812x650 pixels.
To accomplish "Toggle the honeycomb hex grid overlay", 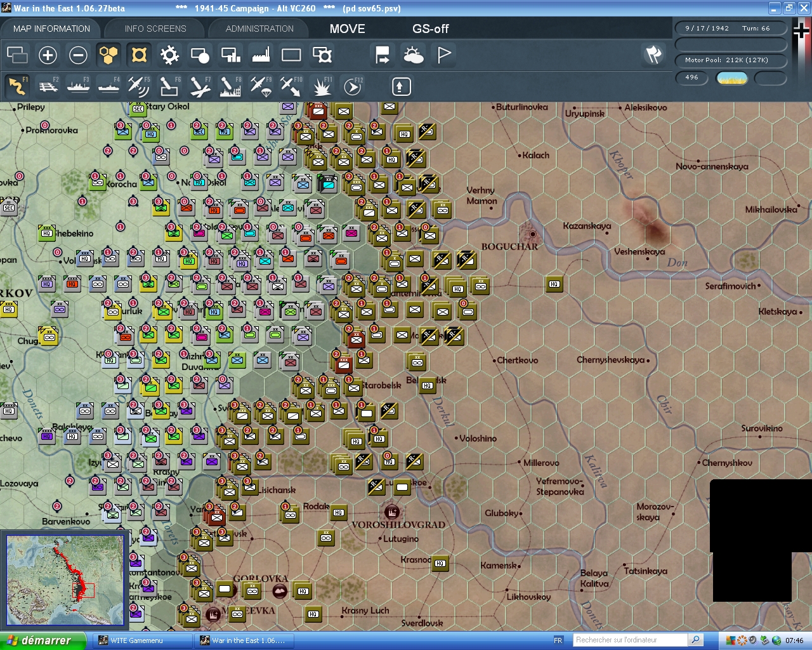I will (x=108, y=55).
